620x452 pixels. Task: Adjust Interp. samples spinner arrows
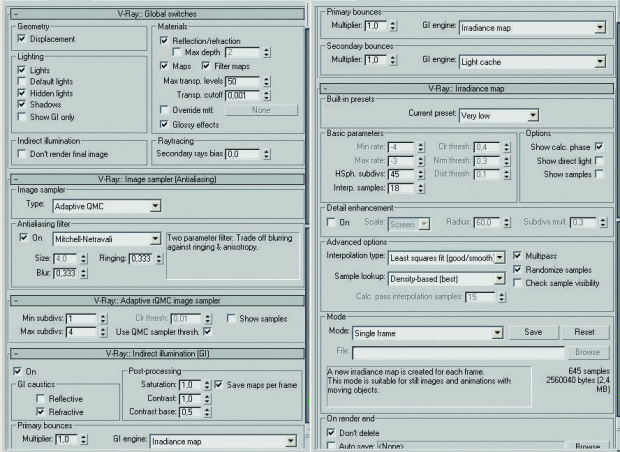tap(421, 188)
